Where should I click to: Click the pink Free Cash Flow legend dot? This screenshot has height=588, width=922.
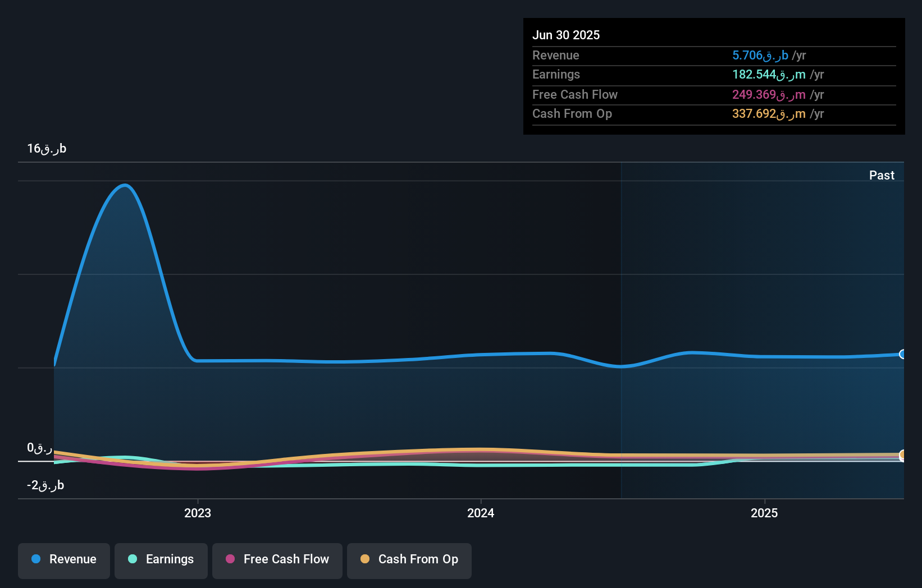(x=230, y=559)
